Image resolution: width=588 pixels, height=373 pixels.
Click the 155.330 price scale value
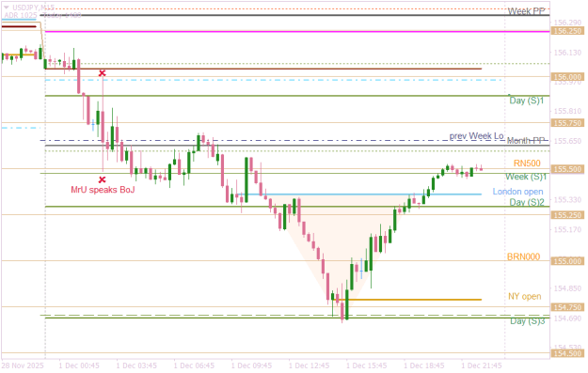567,200
